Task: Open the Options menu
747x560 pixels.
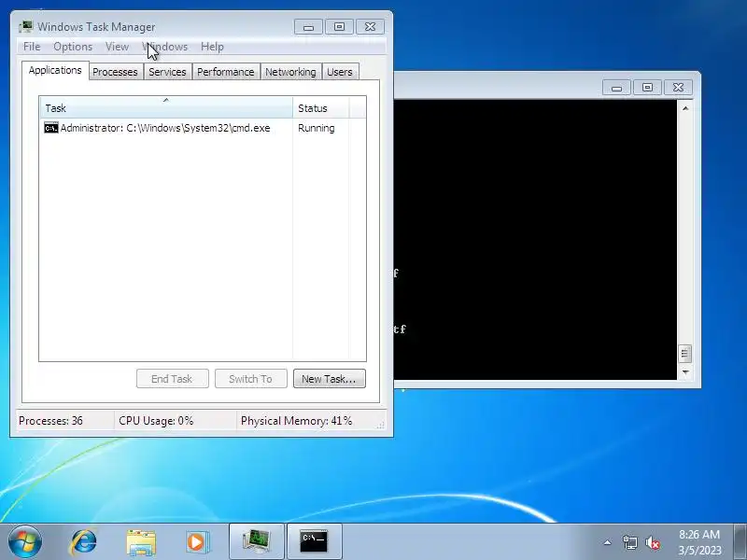Action: [x=73, y=47]
